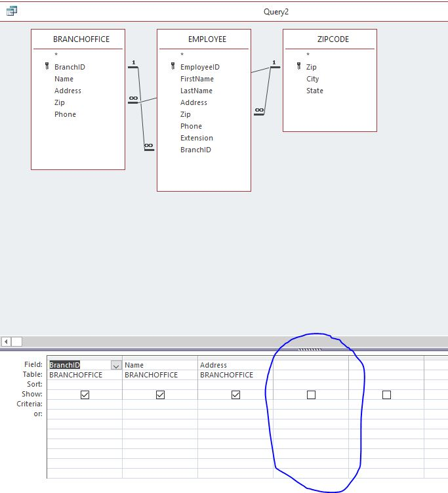The image size is (448, 493).
Task: Click Table cell under Address column
Action: [235, 375]
